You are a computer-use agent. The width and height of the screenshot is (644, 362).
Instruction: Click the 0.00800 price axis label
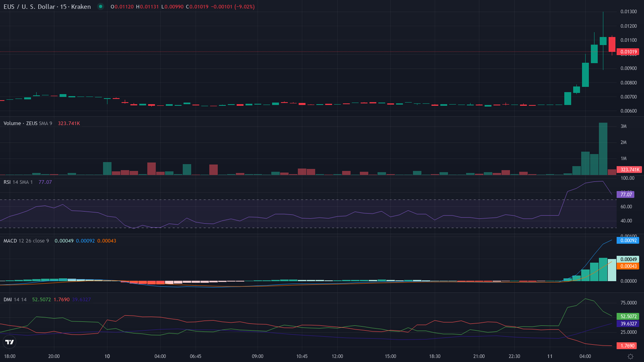click(x=628, y=83)
